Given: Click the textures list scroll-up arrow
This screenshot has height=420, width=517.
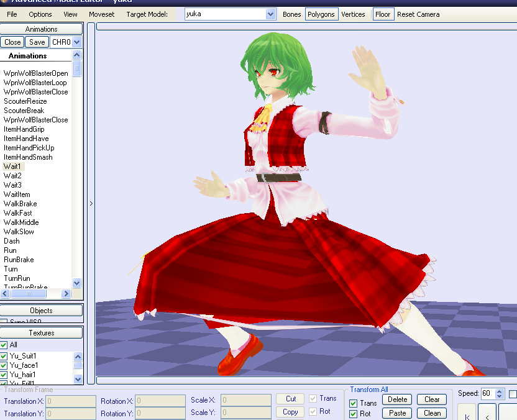Looking at the screenshot, I should (78, 357).
